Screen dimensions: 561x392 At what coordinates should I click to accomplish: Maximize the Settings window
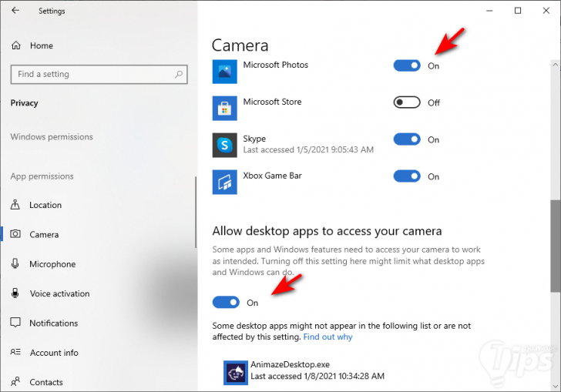point(518,11)
